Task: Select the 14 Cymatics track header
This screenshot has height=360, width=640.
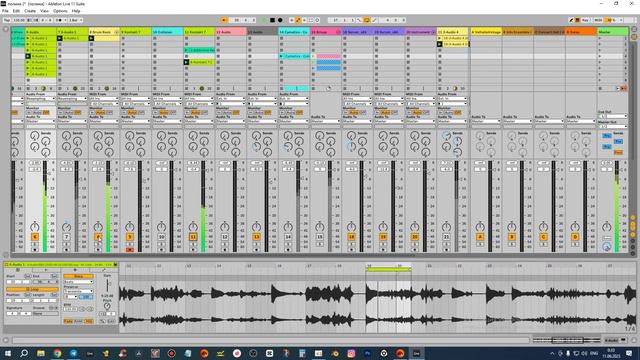Action: 294,32
